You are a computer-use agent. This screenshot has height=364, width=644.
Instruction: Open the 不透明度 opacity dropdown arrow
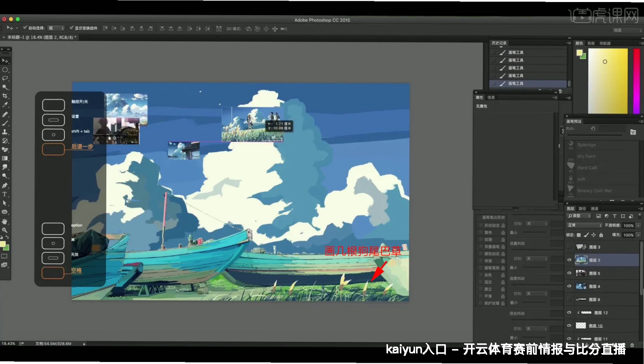[638, 226]
